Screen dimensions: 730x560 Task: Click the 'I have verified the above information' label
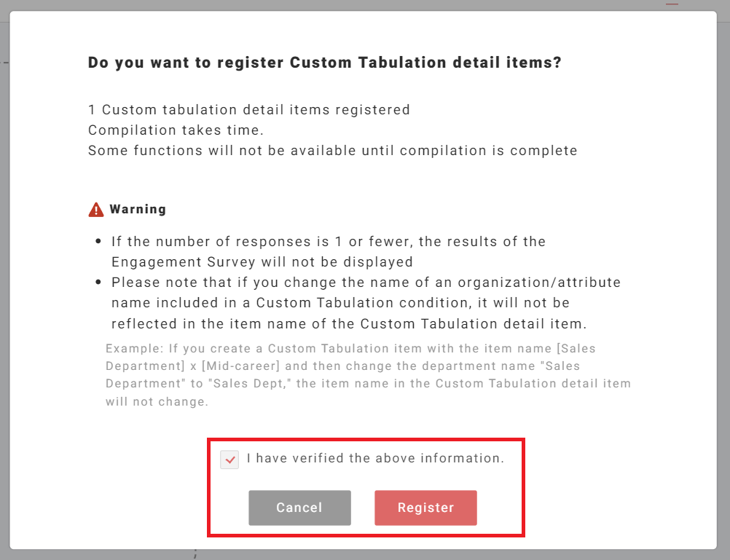click(x=375, y=459)
